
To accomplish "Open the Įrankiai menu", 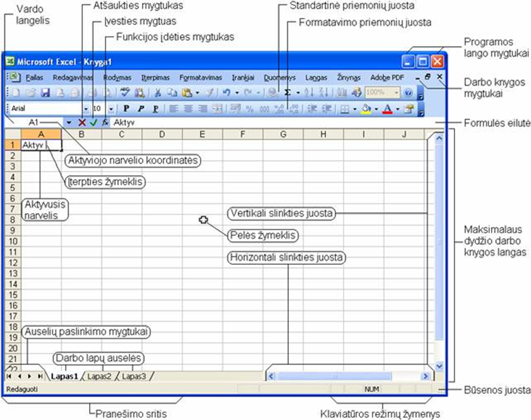I will [x=243, y=77].
